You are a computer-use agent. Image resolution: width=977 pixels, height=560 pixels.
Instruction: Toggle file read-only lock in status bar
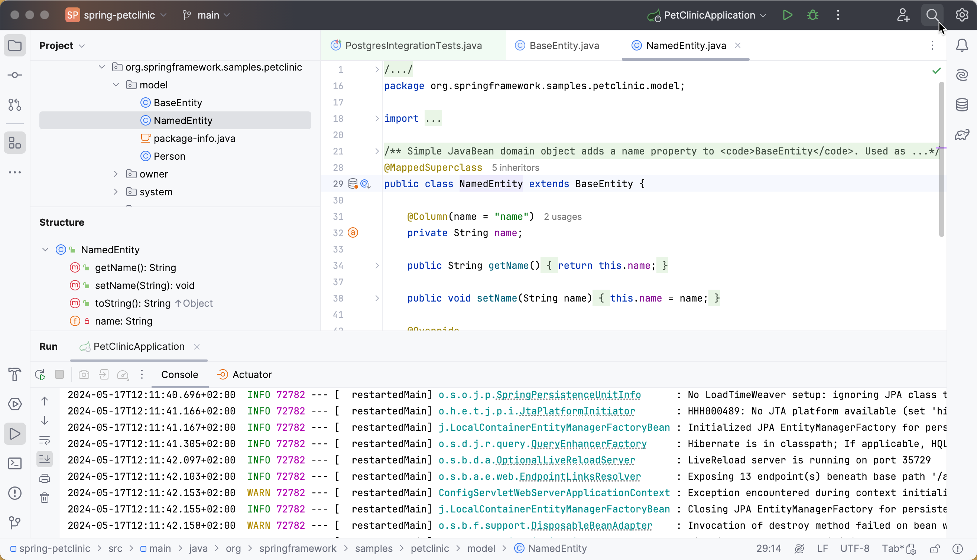click(x=935, y=549)
